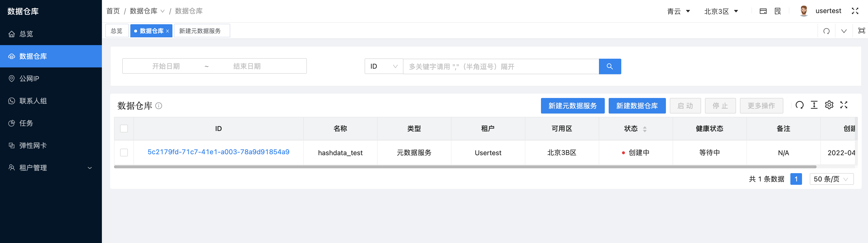868x243 pixels.
Task: Open the table column settings gear
Action: point(829,105)
